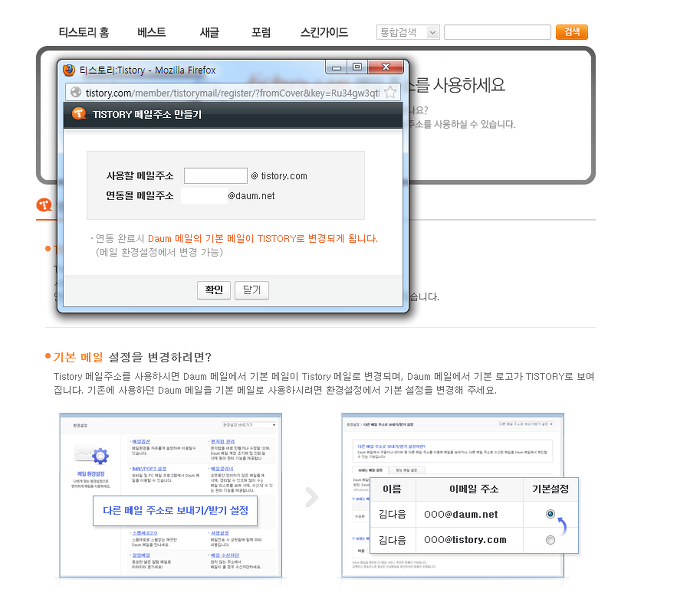Click the 사용할 메일주소 input field

tap(216, 176)
